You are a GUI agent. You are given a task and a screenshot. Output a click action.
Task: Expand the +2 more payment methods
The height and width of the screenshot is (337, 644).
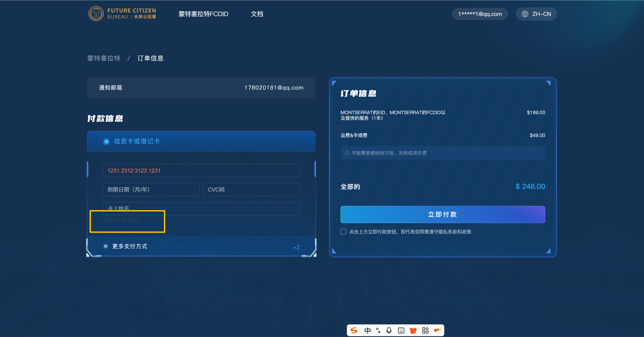coord(296,247)
